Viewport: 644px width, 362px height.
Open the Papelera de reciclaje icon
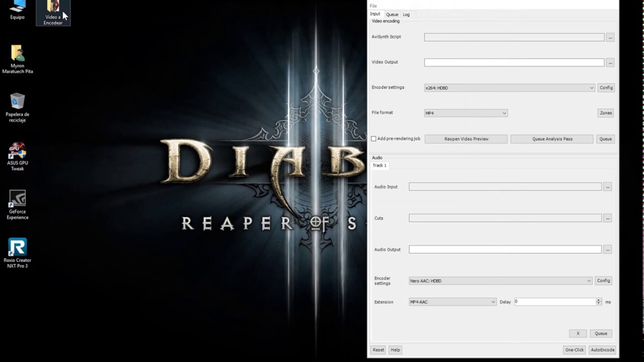coord(18,108)
